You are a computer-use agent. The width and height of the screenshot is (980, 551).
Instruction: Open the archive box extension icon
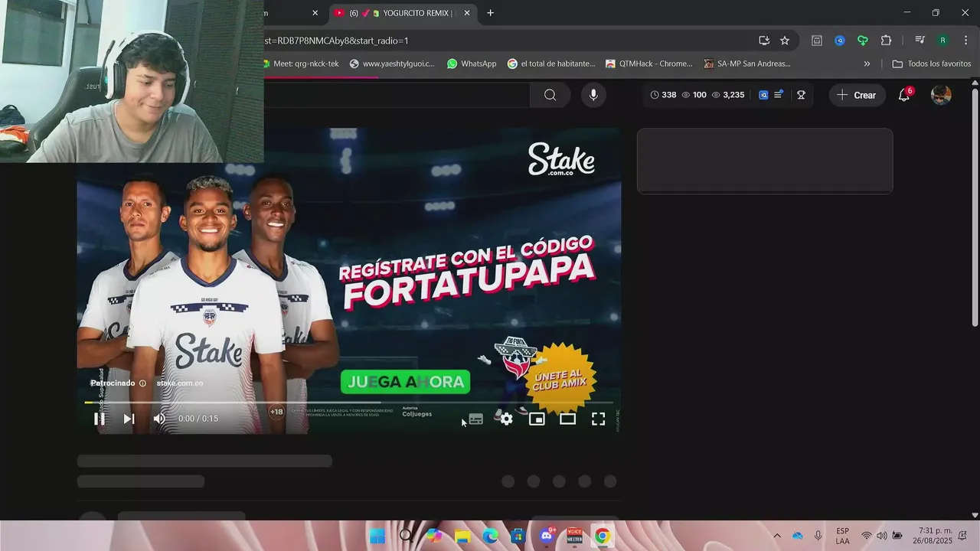[817, 41]
